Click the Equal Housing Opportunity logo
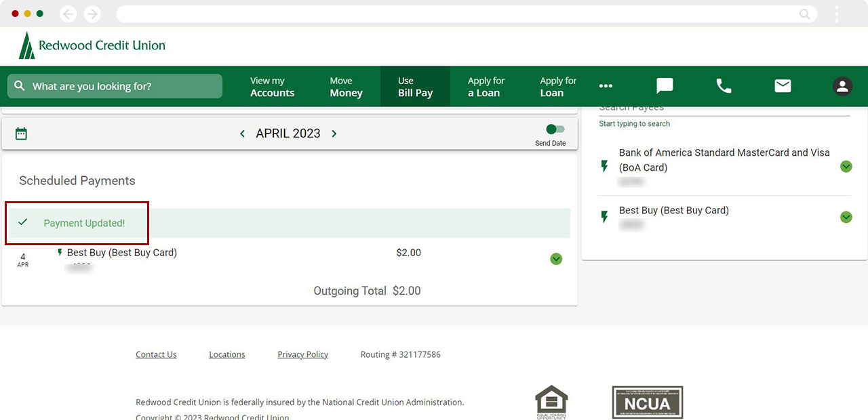The height and width of the screenshot is (420, 868). coord(551,402)
